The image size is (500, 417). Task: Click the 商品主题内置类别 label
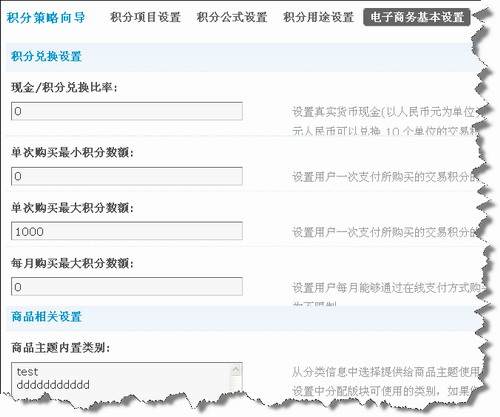pos(61,348)
